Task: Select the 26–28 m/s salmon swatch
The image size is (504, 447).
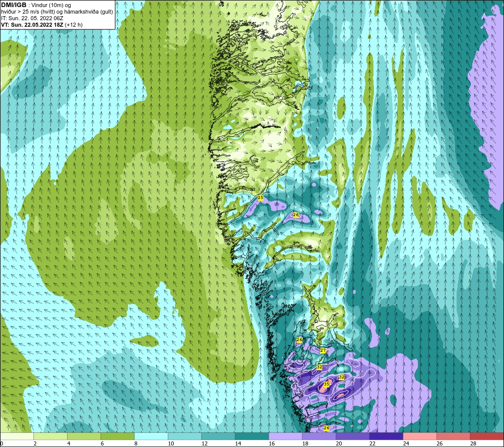Action: click(x=453, y=436)
